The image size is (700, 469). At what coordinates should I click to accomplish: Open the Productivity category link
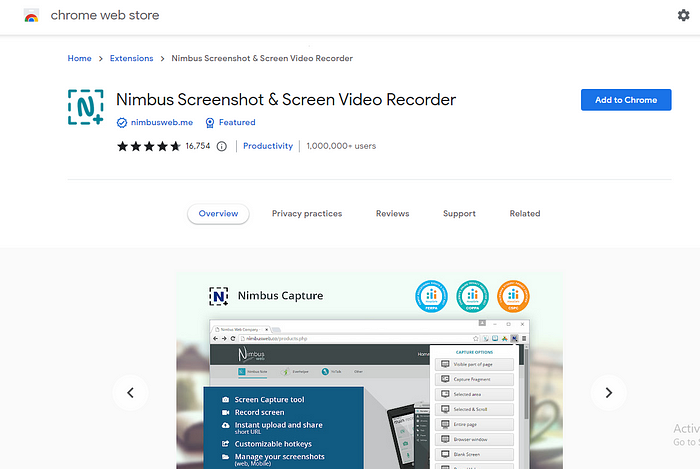tap(268, 146)
